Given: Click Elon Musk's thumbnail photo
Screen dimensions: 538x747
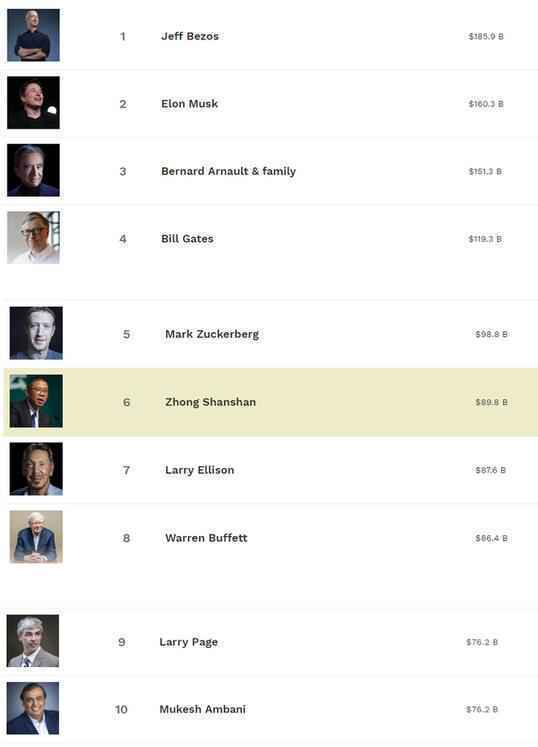Looking at the screenshot, I should [x=33, y=102].
